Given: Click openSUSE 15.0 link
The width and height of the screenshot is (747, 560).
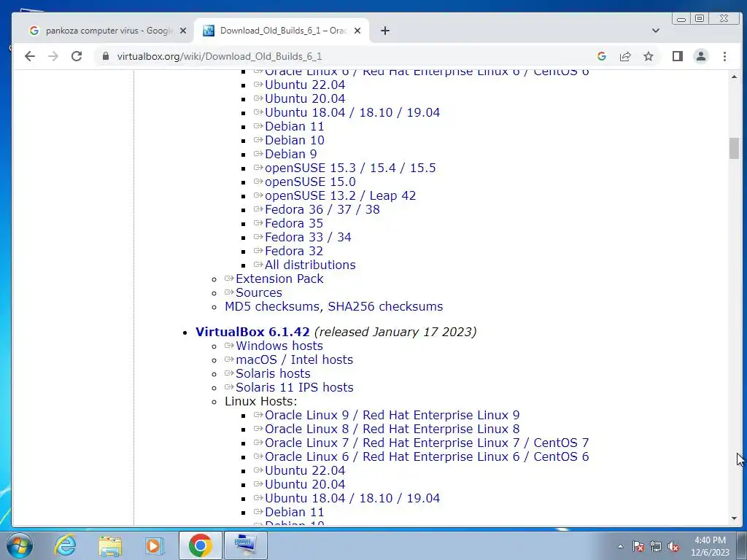Looking at the screenshot, I should point(310,182).
